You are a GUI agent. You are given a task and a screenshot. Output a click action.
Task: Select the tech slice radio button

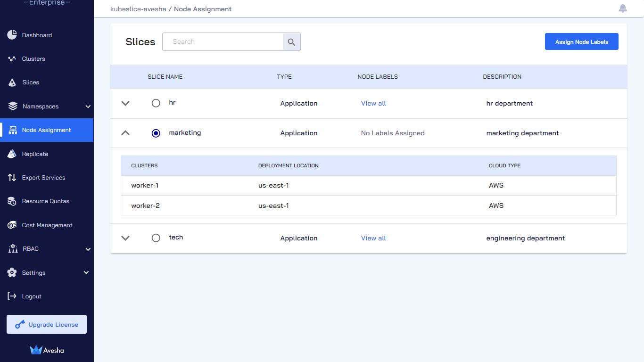(156, 238)
